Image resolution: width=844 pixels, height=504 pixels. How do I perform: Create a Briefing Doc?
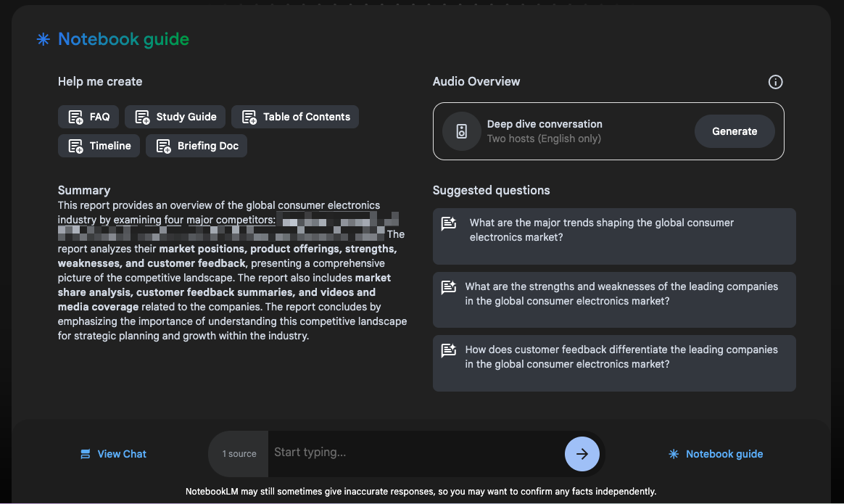196,146
